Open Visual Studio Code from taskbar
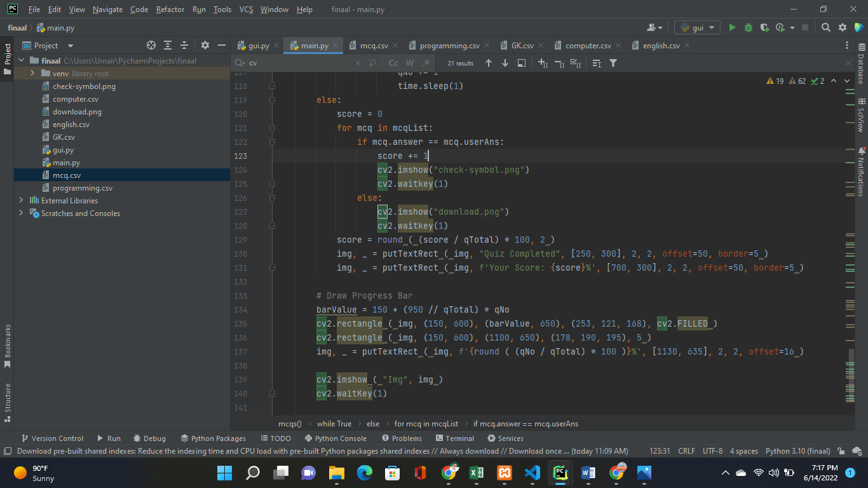Image resolution: width=868 pixels, height=488 pixels. coord(532,473)
